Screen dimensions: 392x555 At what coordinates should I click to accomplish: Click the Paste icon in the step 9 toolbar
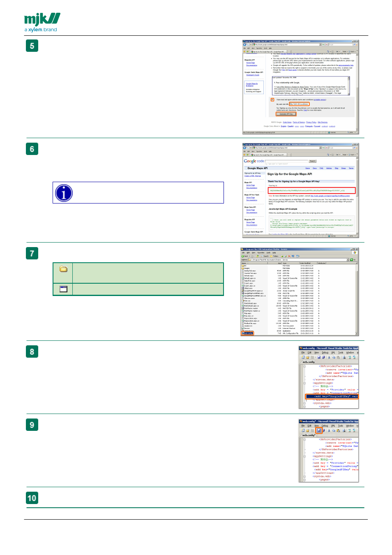[x=339, y=430]
